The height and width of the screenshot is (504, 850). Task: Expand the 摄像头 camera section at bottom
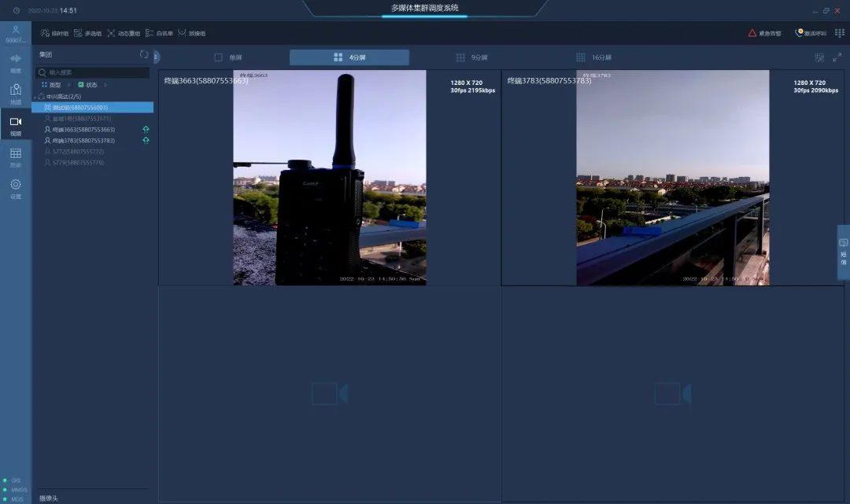pyautogui.click(x=49, y=498)
